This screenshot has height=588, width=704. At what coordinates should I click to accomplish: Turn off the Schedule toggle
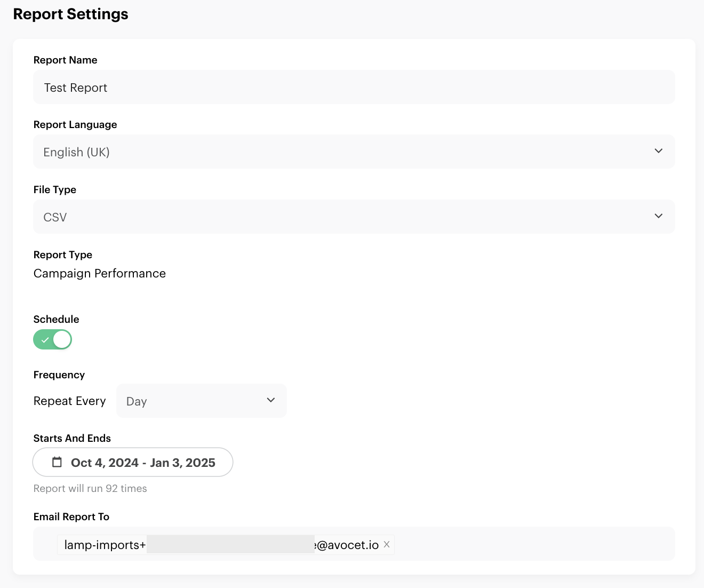tap(53, 339)
